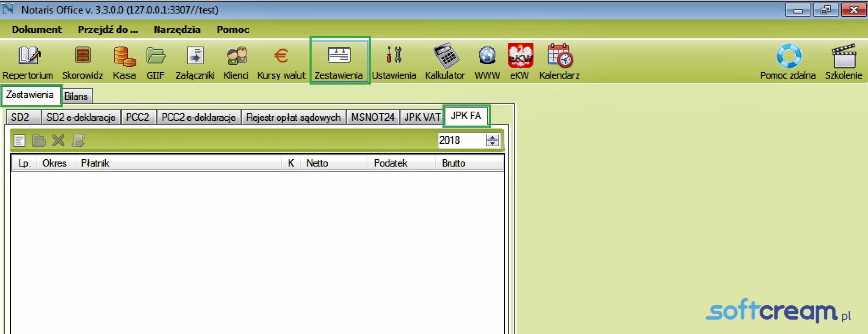This screenshot has width=868, height=334.
Task: Click the Zestawienia toolbar icon
Action: point(339,61)
